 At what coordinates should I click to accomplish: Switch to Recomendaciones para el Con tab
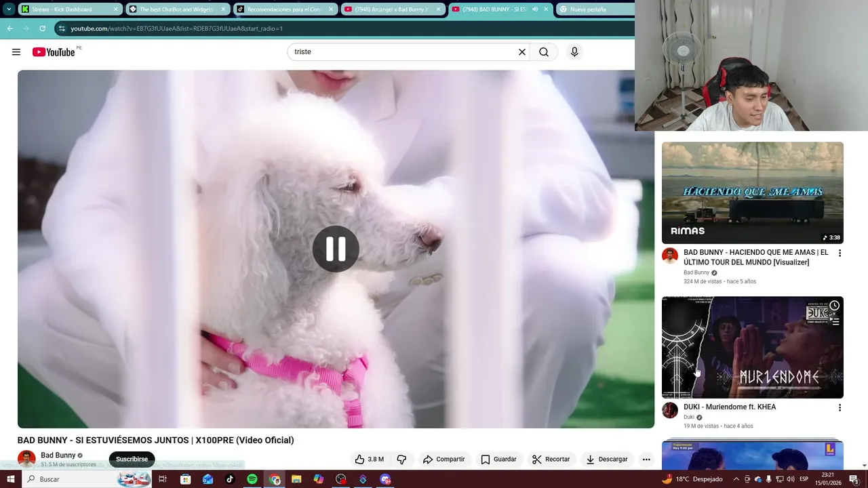pos(285,9)
